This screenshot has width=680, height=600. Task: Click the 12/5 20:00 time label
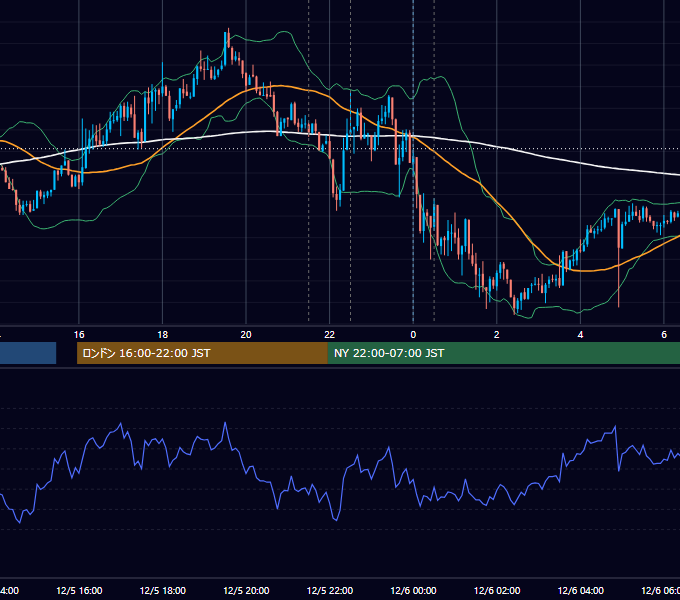point(246,590)
